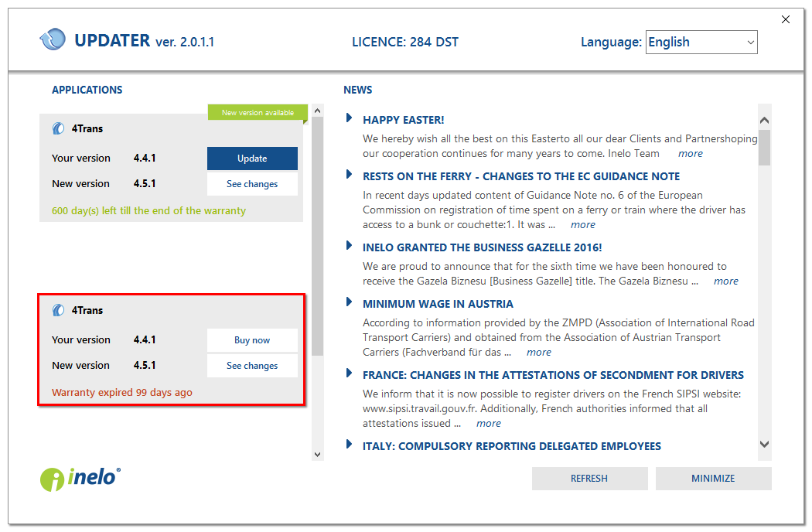This screenshot has width=812, height=532.
Task: Expand the HAPPY EASTER! news arrow
Action: tap(349, 118)
